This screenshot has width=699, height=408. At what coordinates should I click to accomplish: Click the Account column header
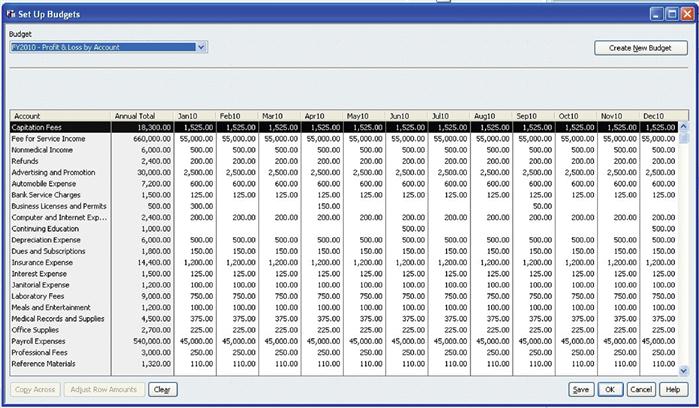[x=60, y=116]
